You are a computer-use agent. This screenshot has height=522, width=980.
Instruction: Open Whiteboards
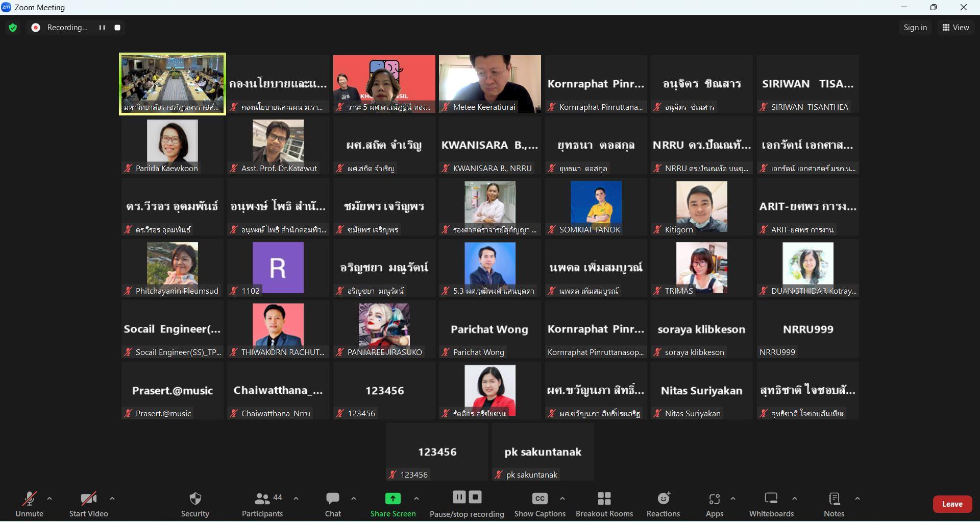click(771, 504)
